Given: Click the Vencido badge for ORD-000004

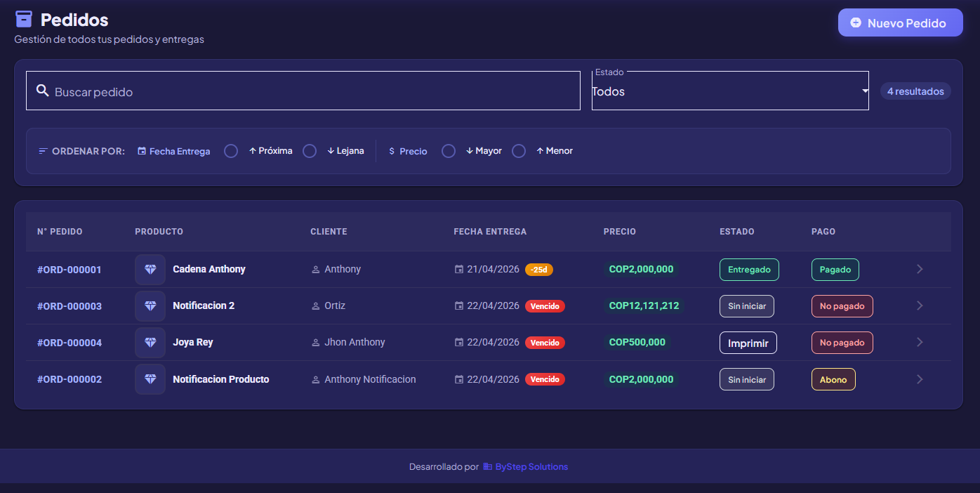Looking at the screenshot, I should point(545,343).
